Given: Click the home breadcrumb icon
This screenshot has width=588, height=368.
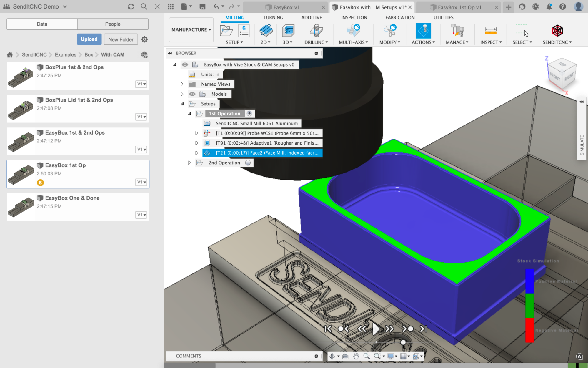Looking at the screenshot, I should click(x=10, y=55).
